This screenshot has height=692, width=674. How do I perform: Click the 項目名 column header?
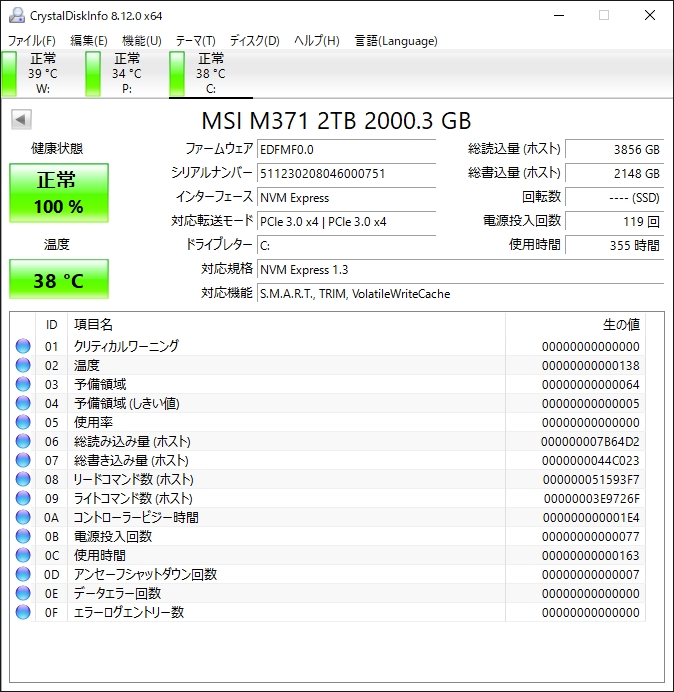(287, 325)
